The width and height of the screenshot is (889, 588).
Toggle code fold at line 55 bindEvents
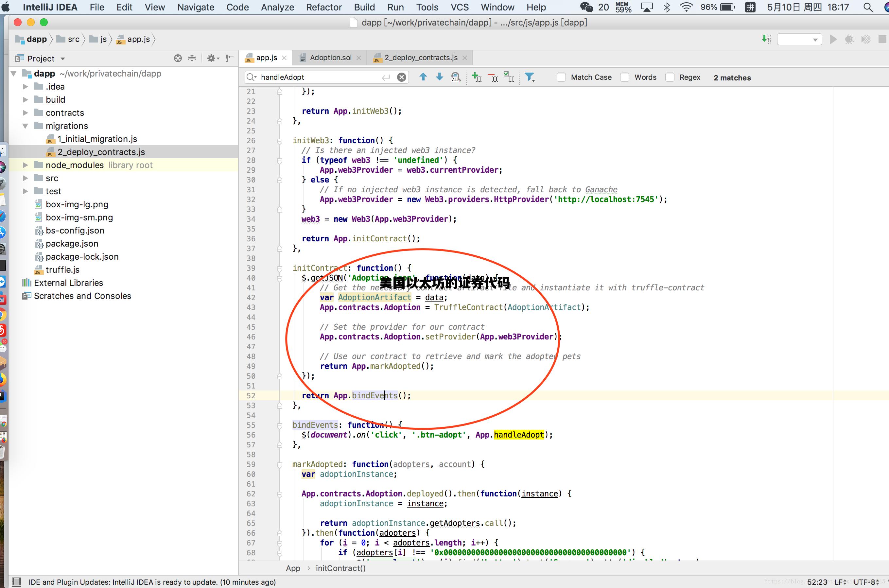click(x=280, y=425)
